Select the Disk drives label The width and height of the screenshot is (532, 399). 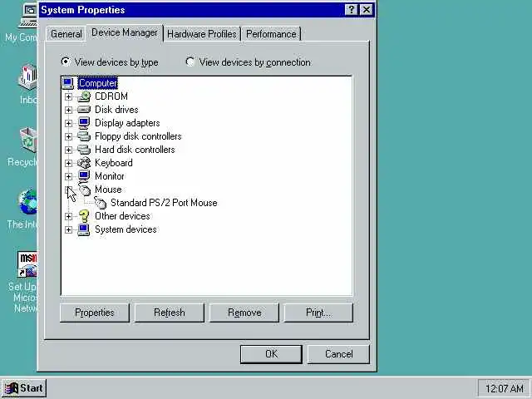click(x=116, y=110)
